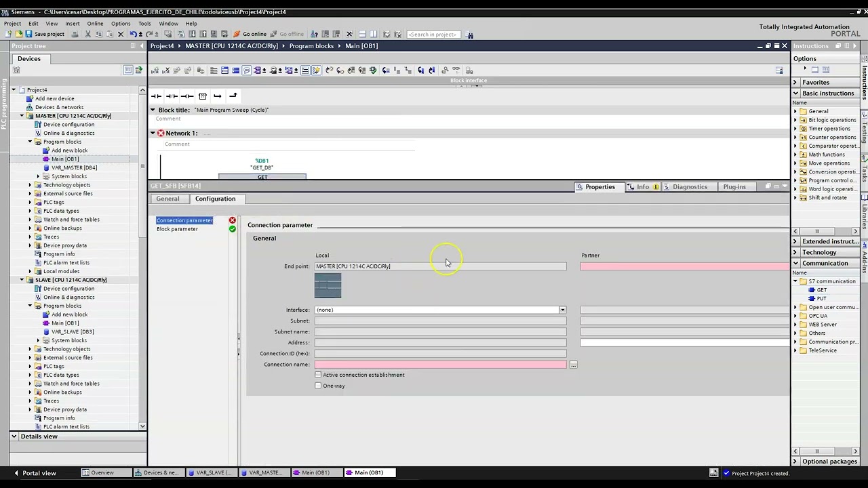Click Add new block under MASTER
868x488 pixels.
[69, 150]
